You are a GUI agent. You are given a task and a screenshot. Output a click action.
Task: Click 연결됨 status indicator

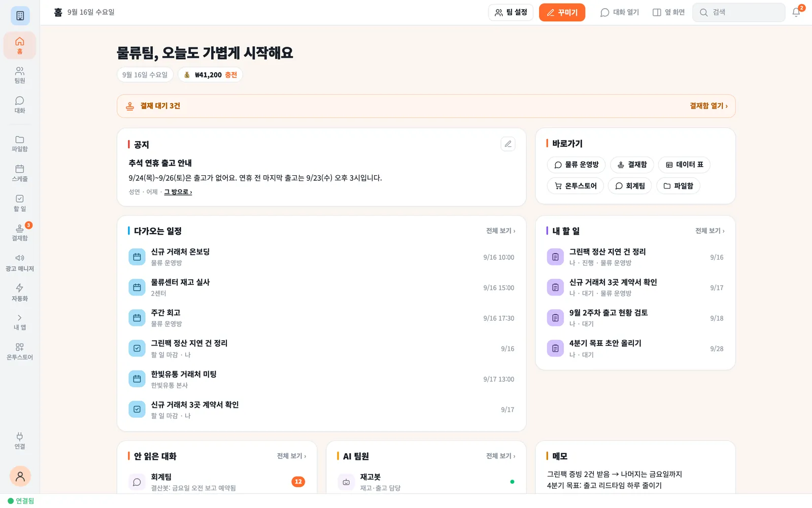[21, 501]
